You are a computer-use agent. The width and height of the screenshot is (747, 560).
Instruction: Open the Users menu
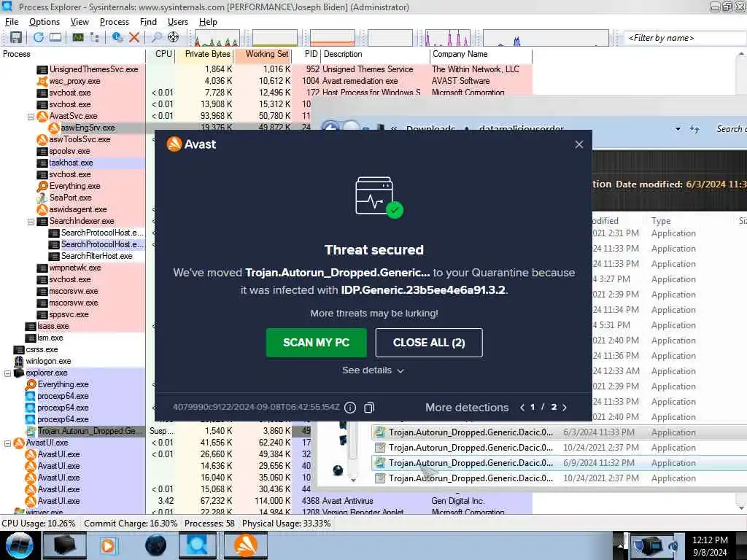point(178,22)
